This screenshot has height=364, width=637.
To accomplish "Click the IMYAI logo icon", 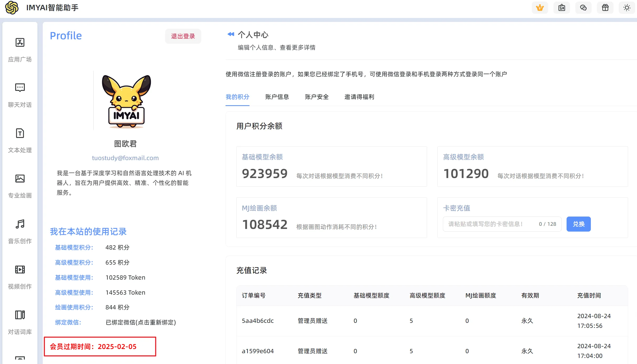I will [x=12, y=7].
